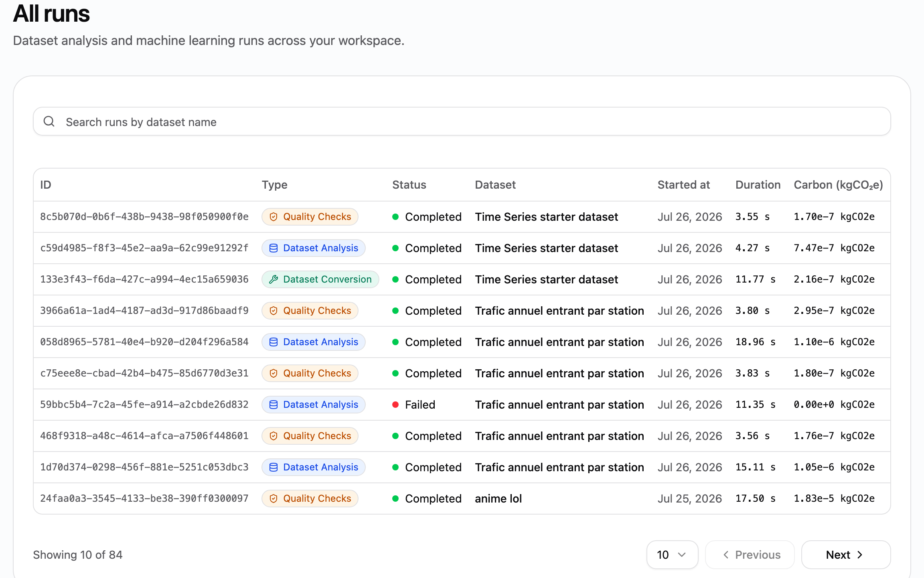Click the red Failed status of run 59bbc5b4
924x578 pixels.
pyautogui.click(x=413, y=405)
